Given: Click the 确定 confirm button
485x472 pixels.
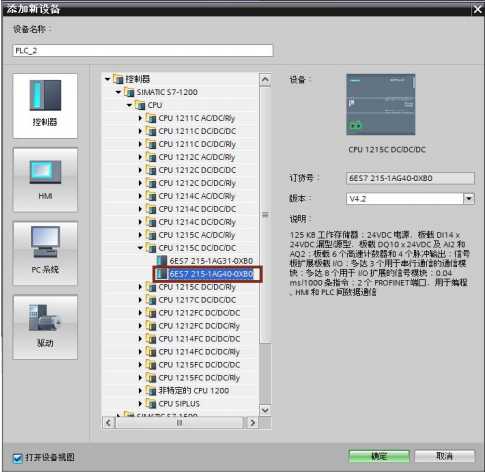Looking at the screenshot, I should click(379, 456).
